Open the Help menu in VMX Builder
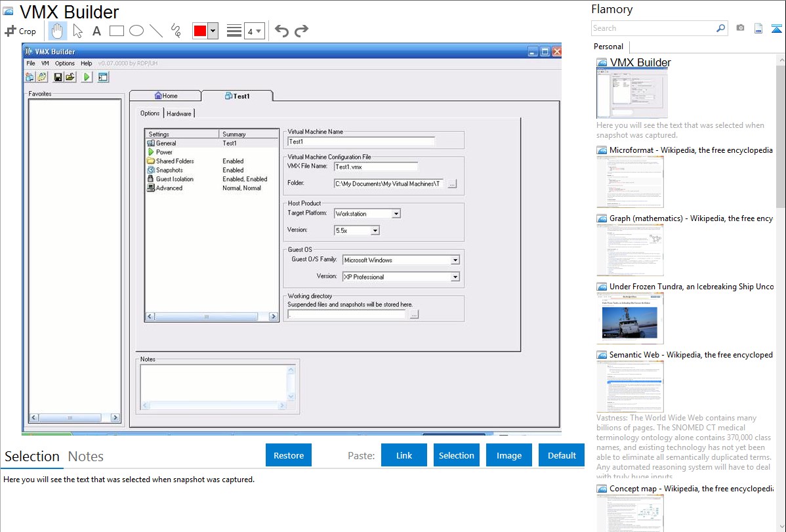 pos(86,63)
